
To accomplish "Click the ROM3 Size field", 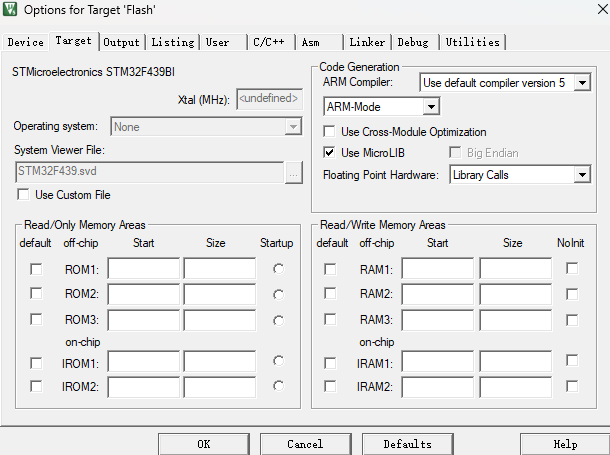I will coord(220,320).
